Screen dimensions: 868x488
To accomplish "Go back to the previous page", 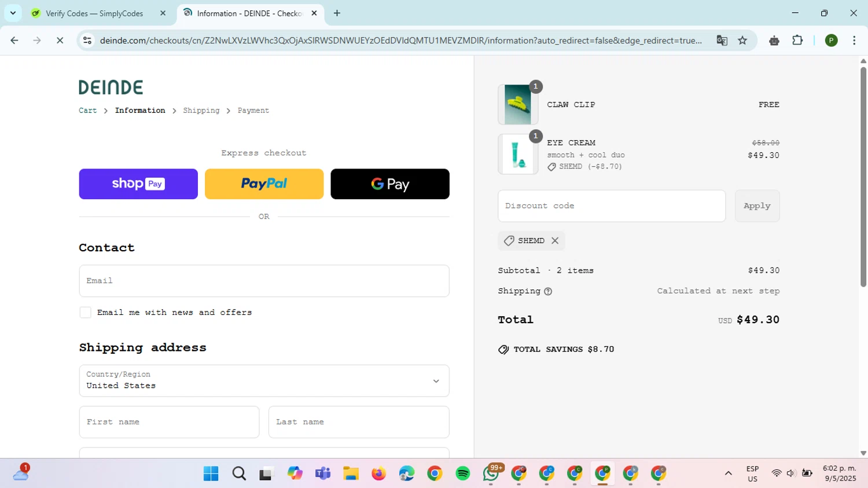I will [x=14, y=41].
